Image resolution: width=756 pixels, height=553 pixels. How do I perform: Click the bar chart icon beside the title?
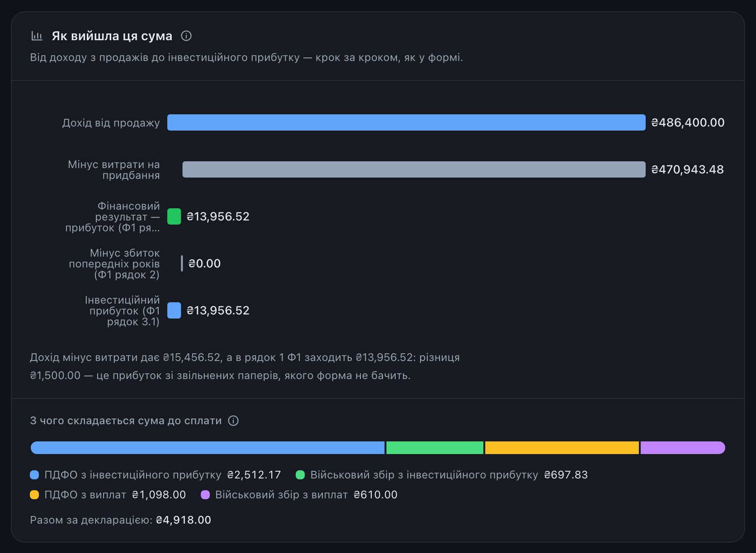point(37,36)
